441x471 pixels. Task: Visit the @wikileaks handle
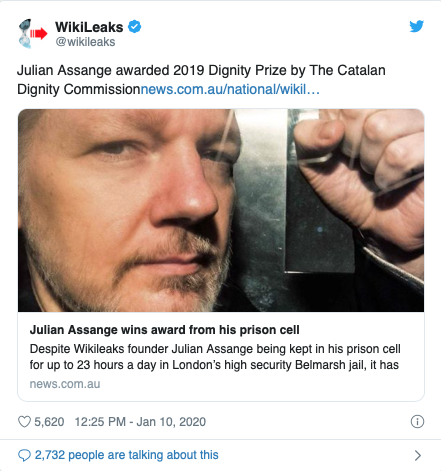coord(85,42)
